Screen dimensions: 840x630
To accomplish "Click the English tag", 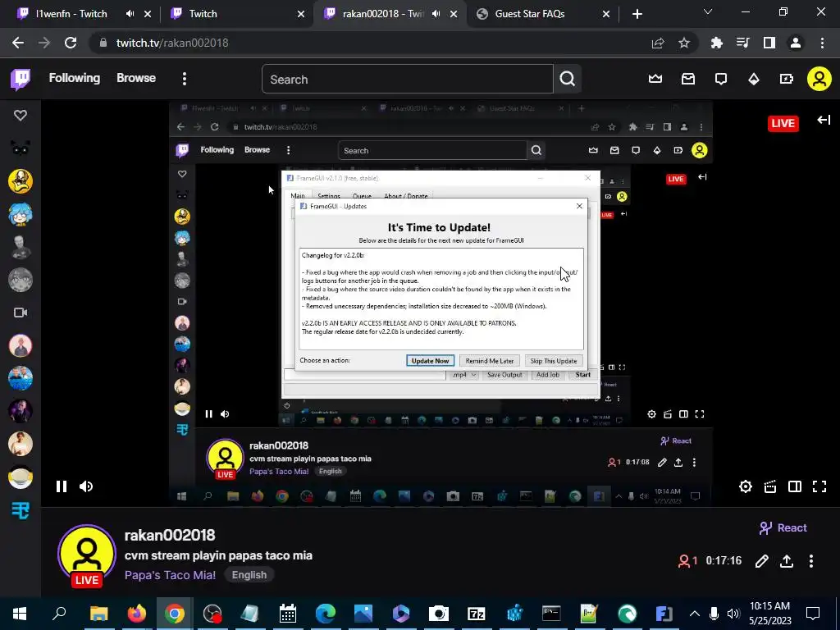I will [x=249, y=575].
